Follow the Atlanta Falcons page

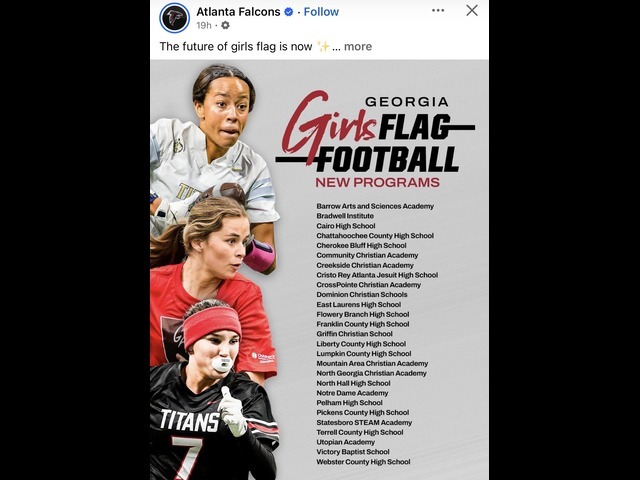321,12
